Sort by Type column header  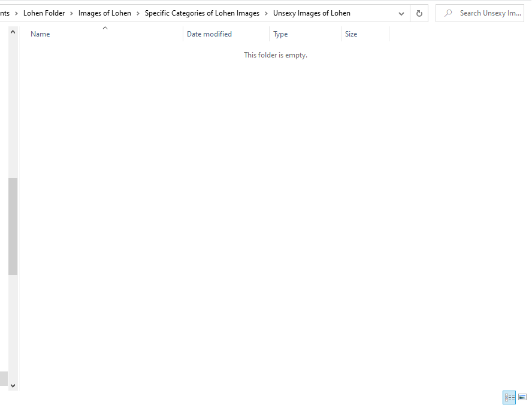tap(280, 34)
